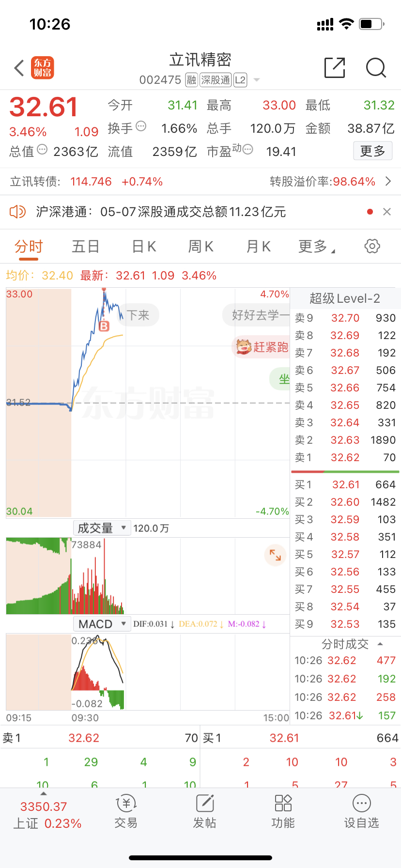
Task: Collapse 分时成交 triangle expander
Action: click(380, 644)
